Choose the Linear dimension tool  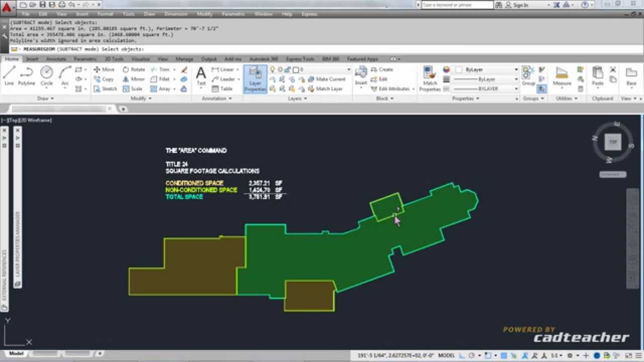point(223,69)
